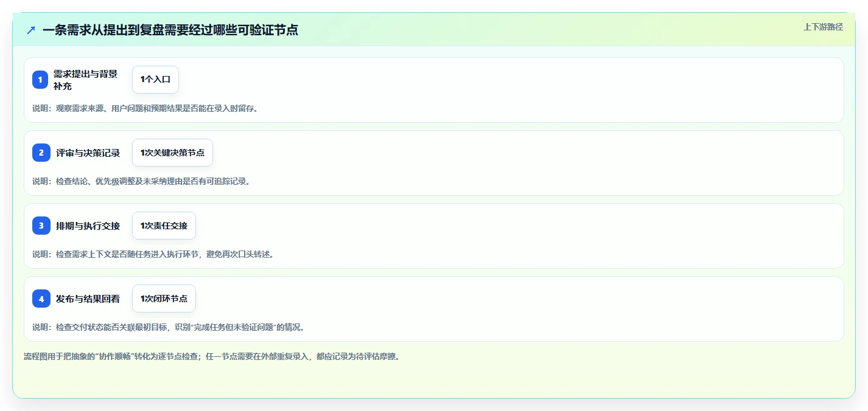
Task: Click the '发布与结果回看' step title
Action: tap(88, 299)
